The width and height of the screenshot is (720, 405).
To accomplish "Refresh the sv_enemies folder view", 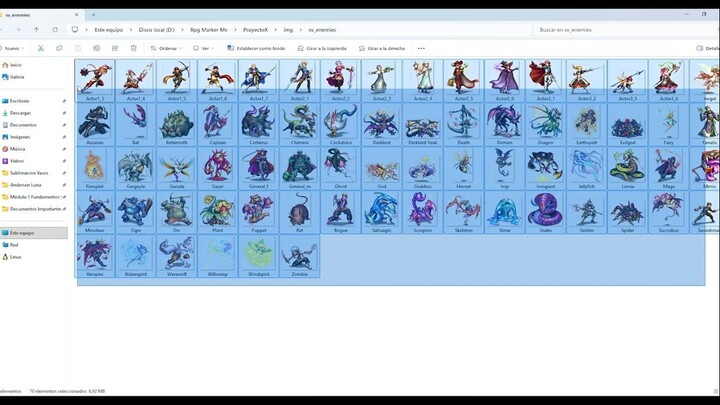I will (55, 30).
